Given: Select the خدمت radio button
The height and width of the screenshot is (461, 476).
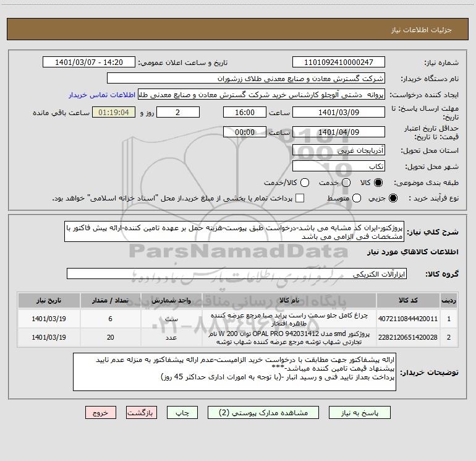Looking at the screenshot, I should point(346,183).
